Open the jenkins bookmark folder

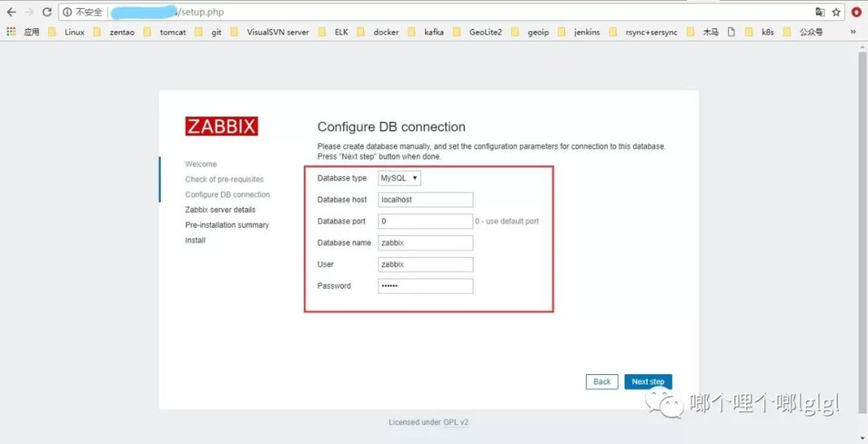(579, 32)
